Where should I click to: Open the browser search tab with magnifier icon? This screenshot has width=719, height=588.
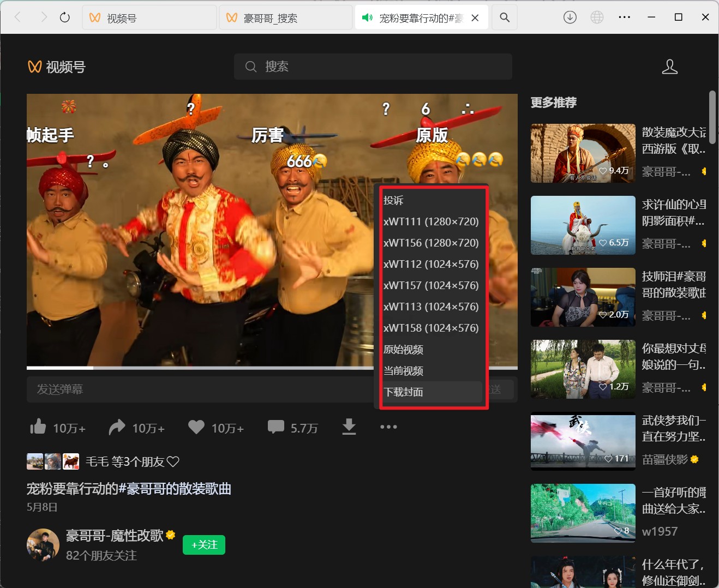(x=505, y=17)
